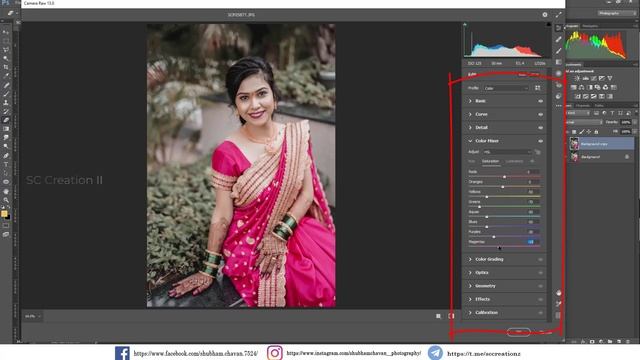Select the Graduated Filter tool

pyautogui.click(x=558, y=62)
